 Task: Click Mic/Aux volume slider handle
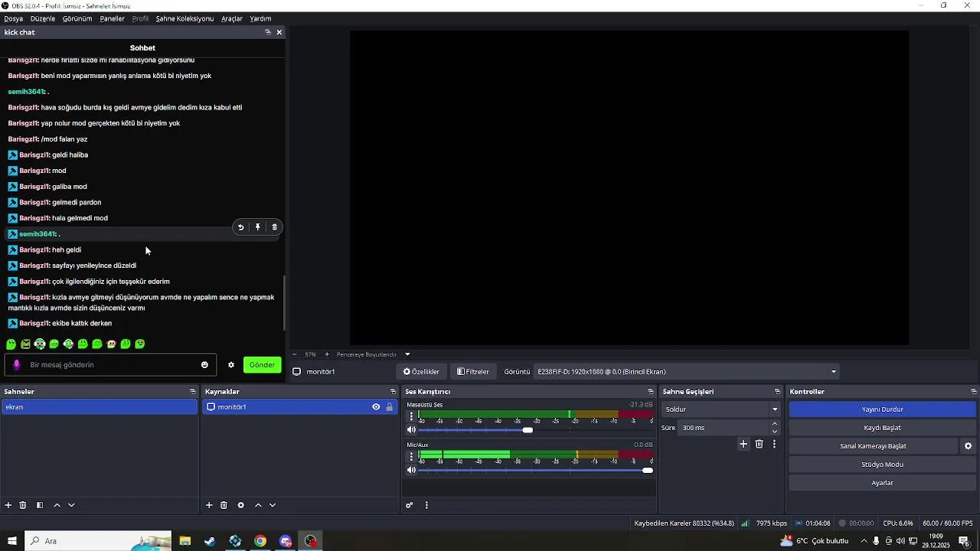(x=648, y=470)
